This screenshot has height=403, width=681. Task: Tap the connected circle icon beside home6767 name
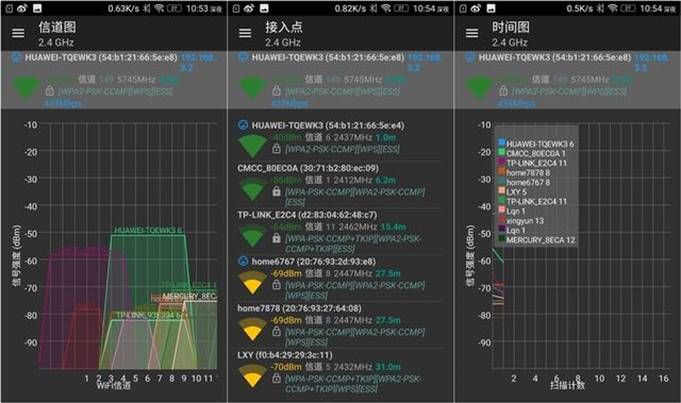243,261
